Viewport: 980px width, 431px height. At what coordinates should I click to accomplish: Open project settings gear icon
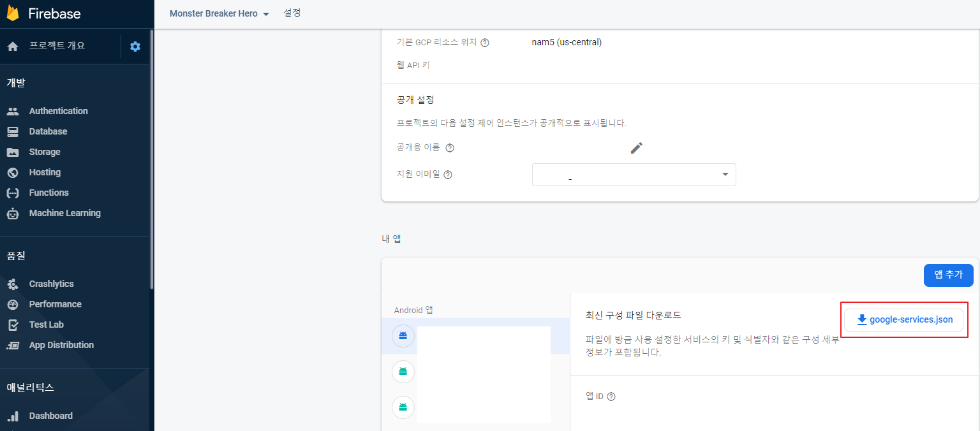pos(135,47)
